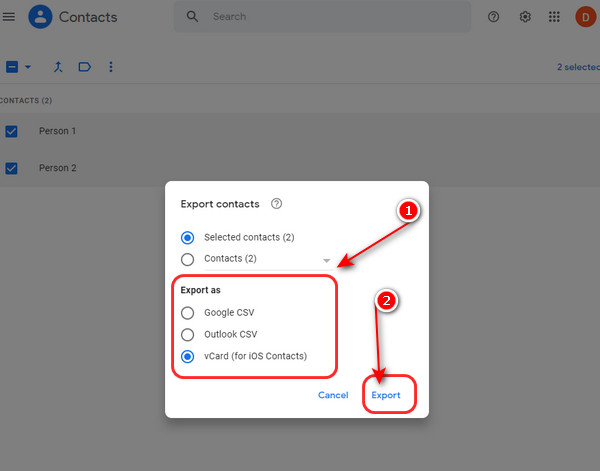Select the 'Contacts (2)' radio button

pos(188,259)
